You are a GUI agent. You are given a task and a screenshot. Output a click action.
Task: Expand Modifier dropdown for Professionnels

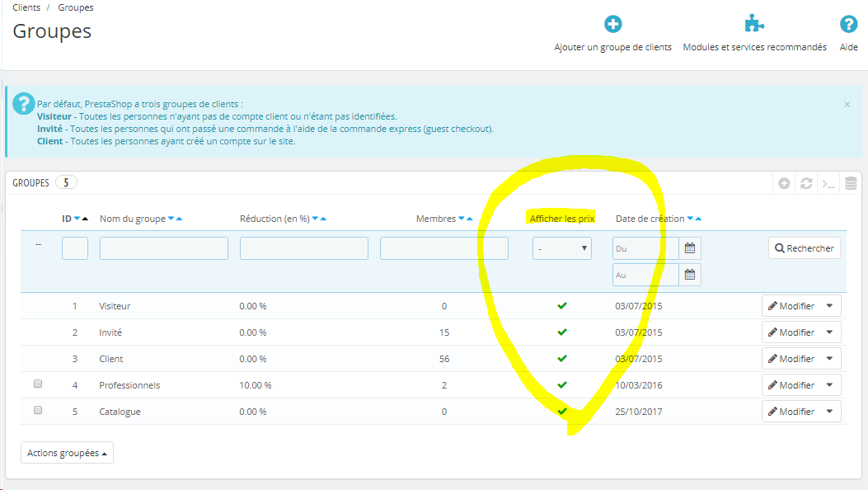830,384
